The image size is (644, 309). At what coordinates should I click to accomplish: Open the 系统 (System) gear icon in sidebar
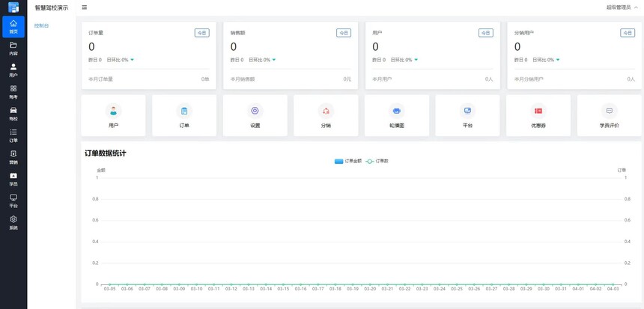pos(13,222)
